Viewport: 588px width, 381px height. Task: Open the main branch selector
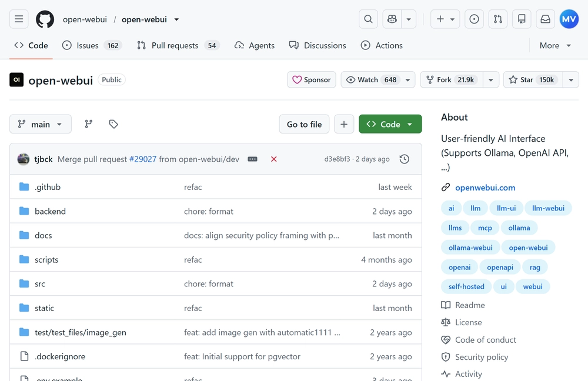click(x=41, y=124)
